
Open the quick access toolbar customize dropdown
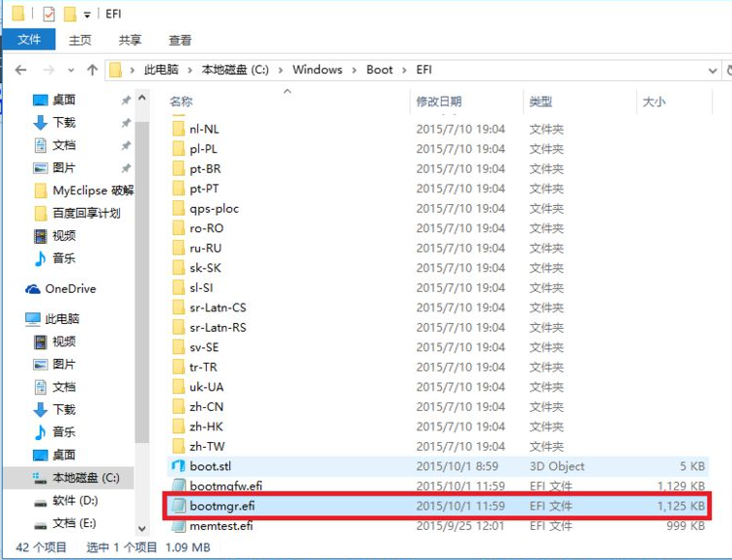pyautogui.click(x=87, y=15)
